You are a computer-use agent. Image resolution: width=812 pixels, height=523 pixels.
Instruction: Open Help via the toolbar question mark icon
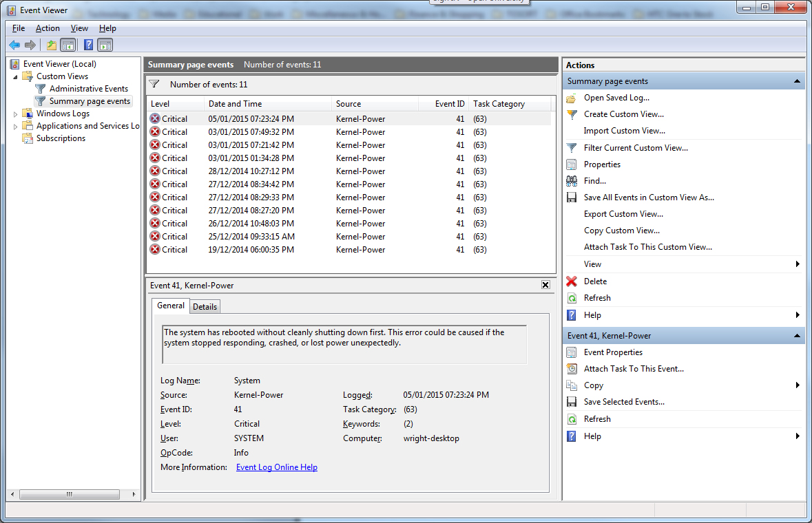[88, 45]
